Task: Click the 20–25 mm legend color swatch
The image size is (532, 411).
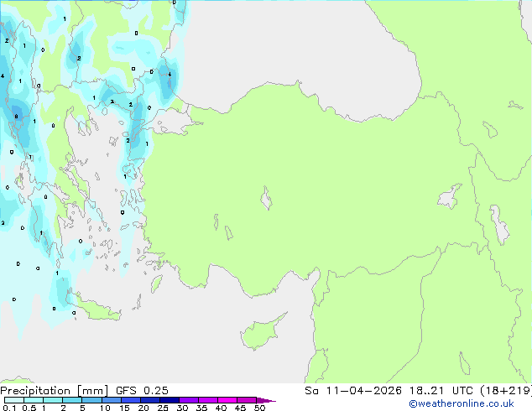Action: (150, 400)
